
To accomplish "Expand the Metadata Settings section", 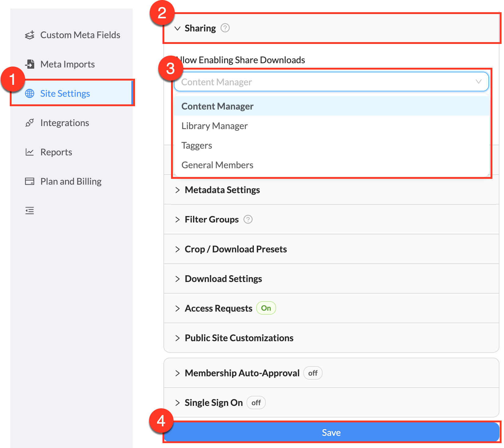I will (x=222, y=190).
